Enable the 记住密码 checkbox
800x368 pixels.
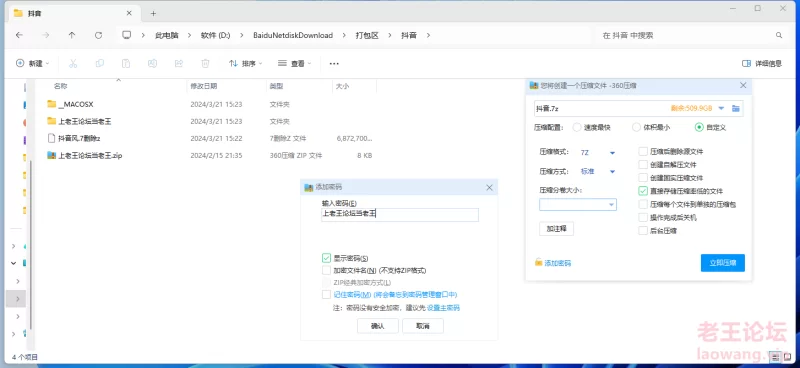[x=327, y=295]
